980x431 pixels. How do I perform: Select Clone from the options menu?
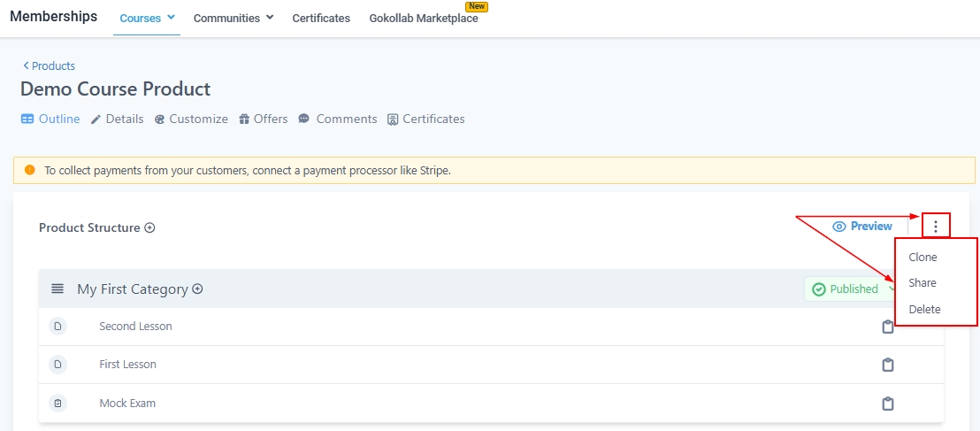pos(923,258)
